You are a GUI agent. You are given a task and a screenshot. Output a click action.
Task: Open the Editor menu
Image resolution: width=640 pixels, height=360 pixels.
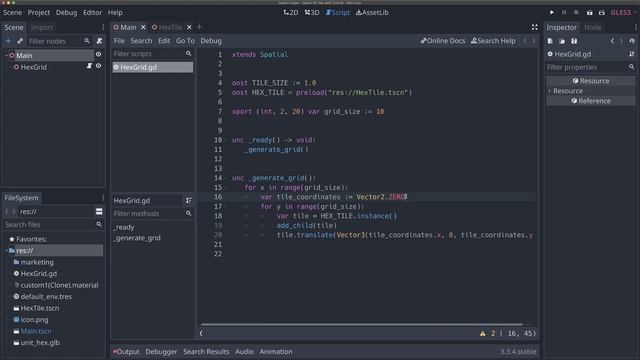[x=92, y=13]
